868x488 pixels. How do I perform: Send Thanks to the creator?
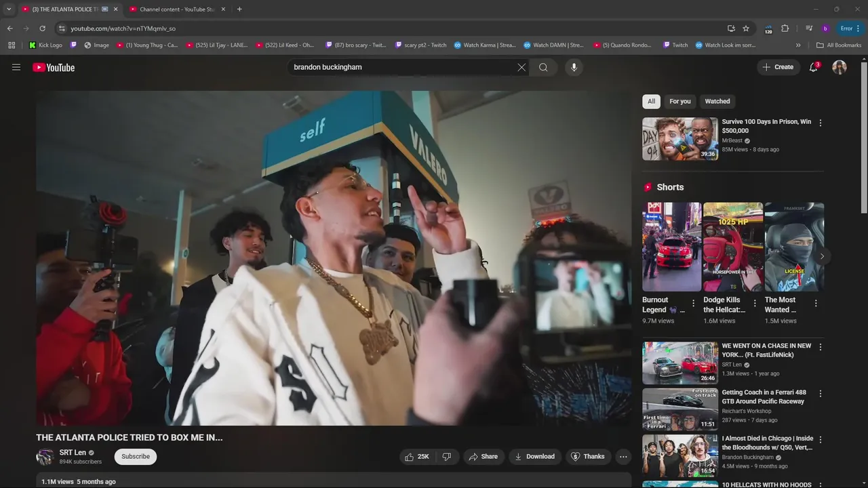point(588,457)
